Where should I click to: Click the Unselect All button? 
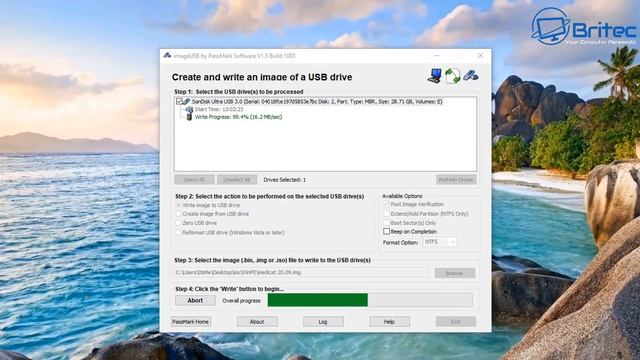(237, 180)
